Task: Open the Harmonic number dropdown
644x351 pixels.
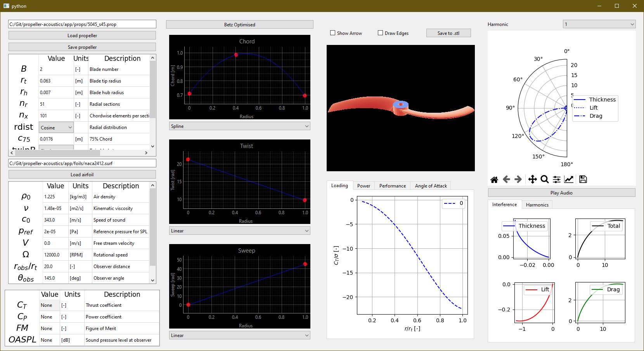Action: pos(599,24)
